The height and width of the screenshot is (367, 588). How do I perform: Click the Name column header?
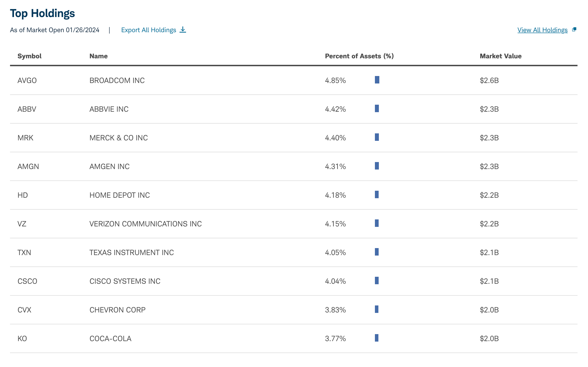click(x=98, y=56)
